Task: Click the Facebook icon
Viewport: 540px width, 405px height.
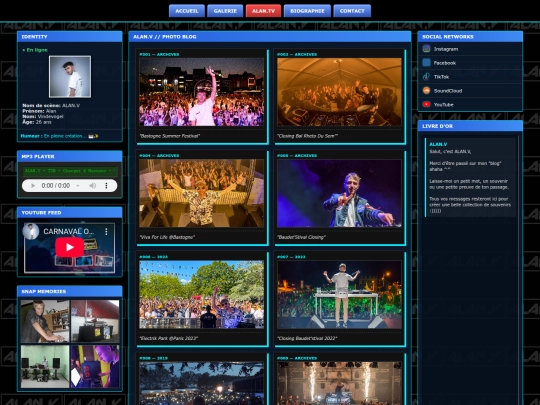Action: coord(426,63)
